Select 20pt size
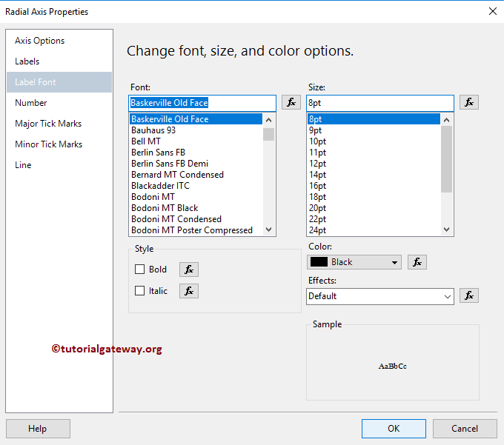This screenshot has height=445, width=504. click(x=374, y=208)
